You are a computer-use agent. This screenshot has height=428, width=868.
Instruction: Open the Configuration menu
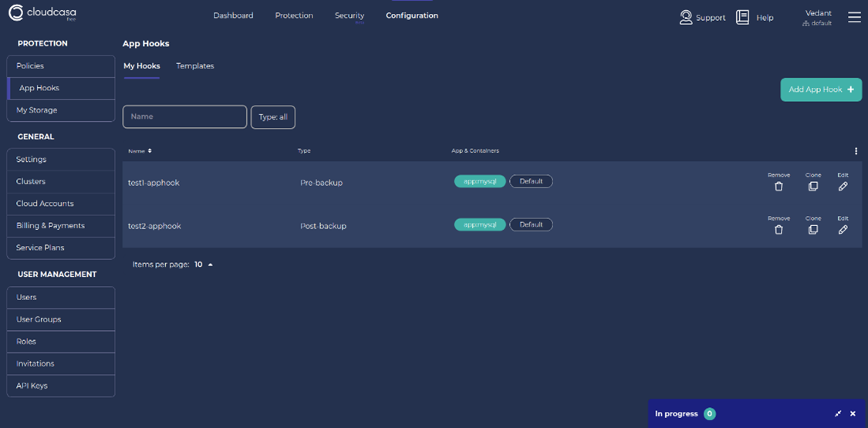pyautogui.click(x=412, y=15)
